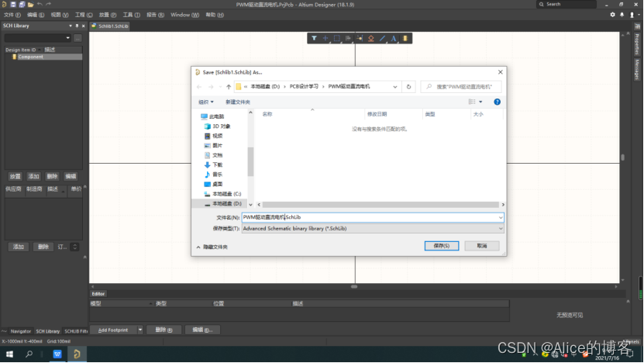Click the horizontal scrollbar in Save file list
Viewport: 644px width, 363px height.
coord(381,205)
